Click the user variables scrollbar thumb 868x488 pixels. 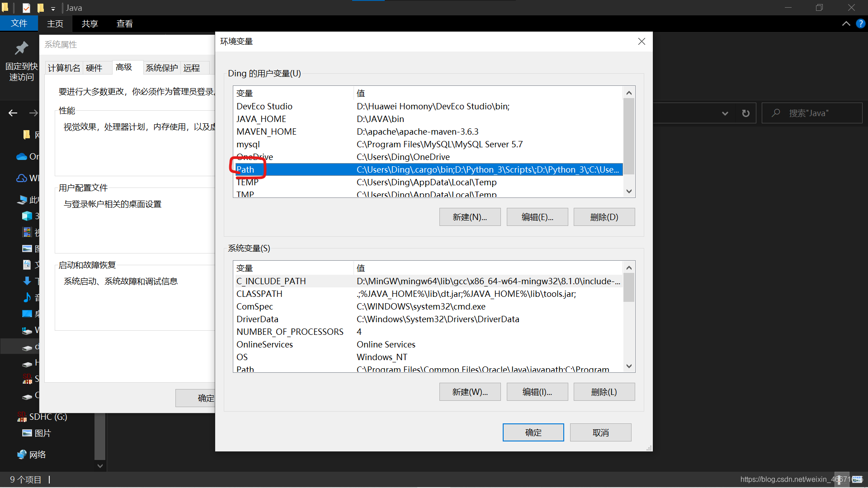pyautogui.click(x=629, y=136)
